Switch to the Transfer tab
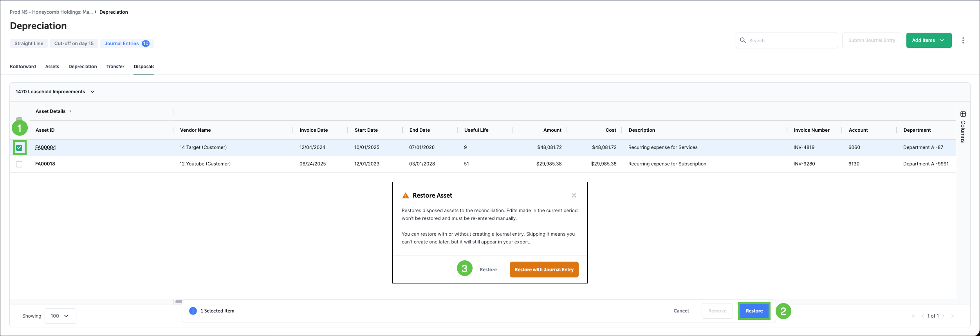 (x=115, y=67)
